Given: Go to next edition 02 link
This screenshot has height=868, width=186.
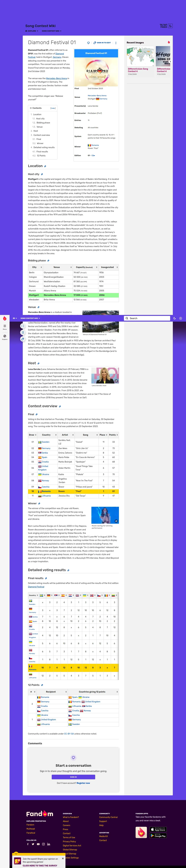Looking at the screenshot, I should pos(93,155).
